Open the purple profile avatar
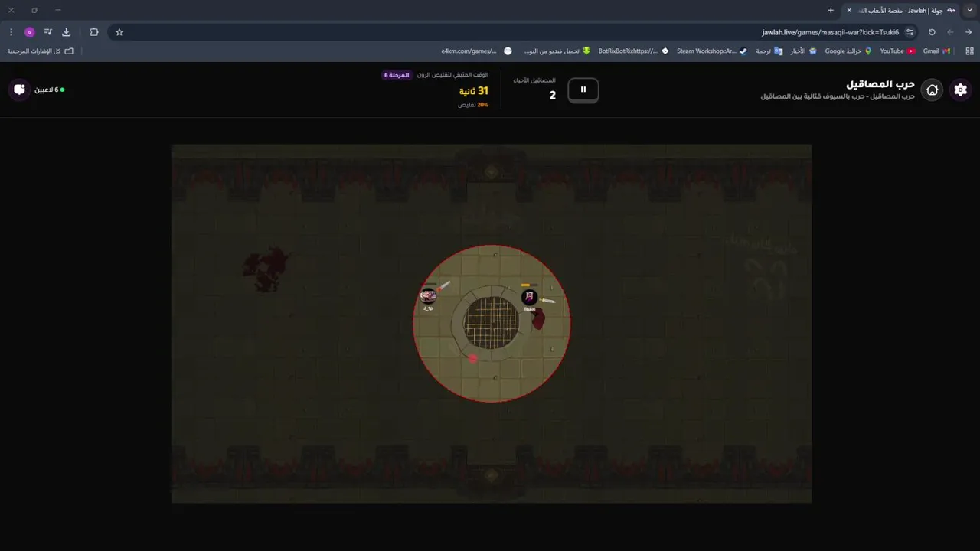This screenshot has width=980, height=551. (x=30, y=32)
